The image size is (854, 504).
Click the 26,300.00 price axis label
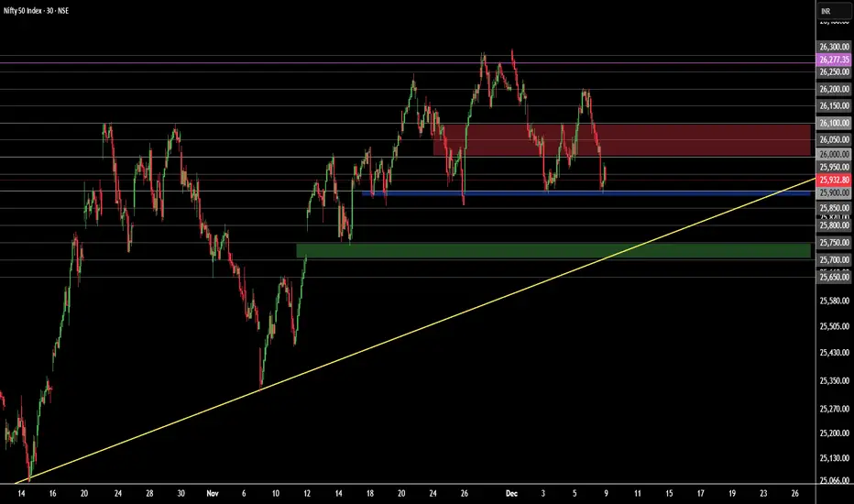834,47
